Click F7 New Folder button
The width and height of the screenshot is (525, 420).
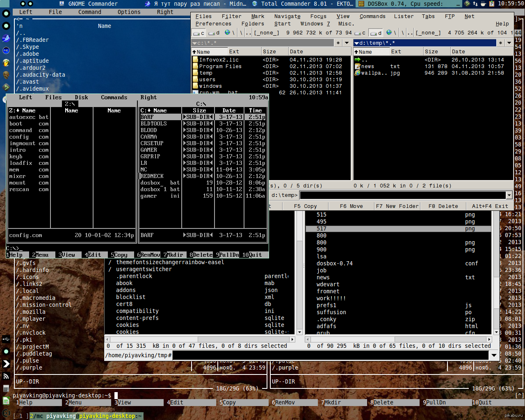pos(397,206)
